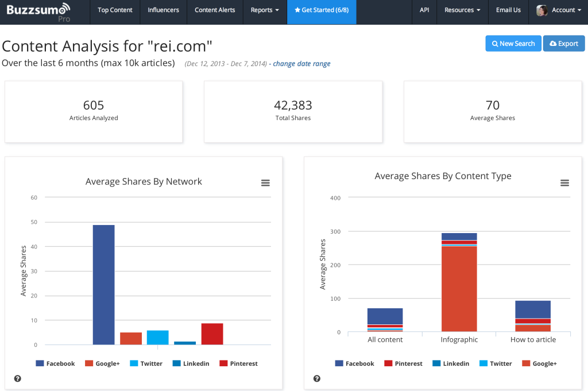
Task: Click the Content Analysis for "rei.com" heading
Action: [x=107, y=47]
